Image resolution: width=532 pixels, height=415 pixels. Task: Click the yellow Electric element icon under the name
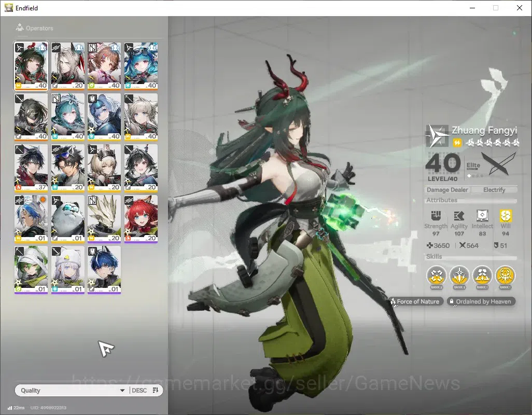(457, 143)
